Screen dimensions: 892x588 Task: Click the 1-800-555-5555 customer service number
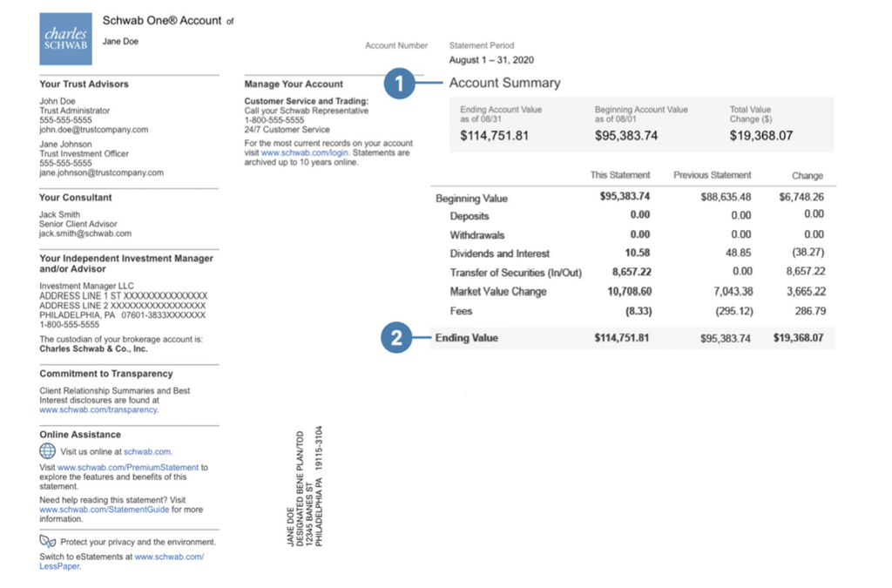click(274, 120)
